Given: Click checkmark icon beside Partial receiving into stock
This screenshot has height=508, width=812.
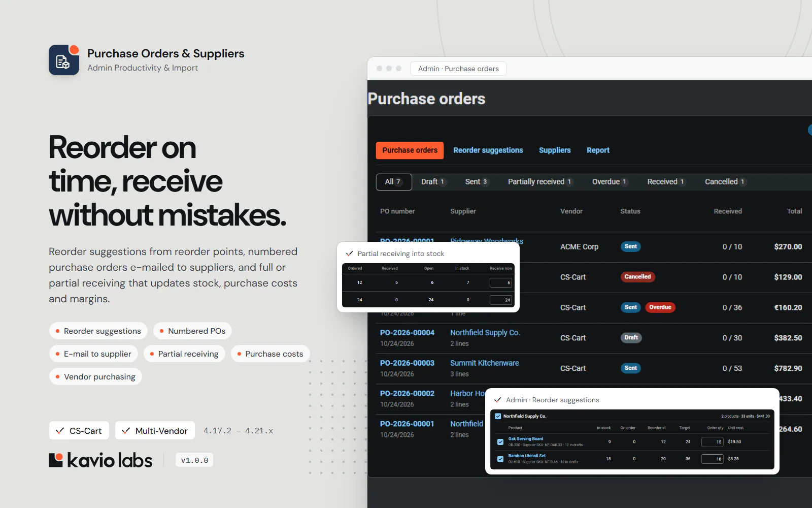Looking at the screenshot, I should [349, 253].
